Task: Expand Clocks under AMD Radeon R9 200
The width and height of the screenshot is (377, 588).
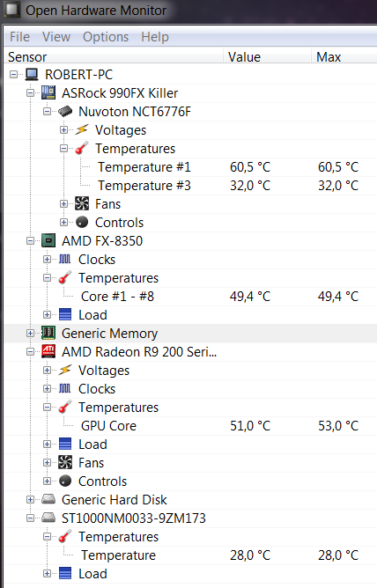Action: click(x=47, y=388)
